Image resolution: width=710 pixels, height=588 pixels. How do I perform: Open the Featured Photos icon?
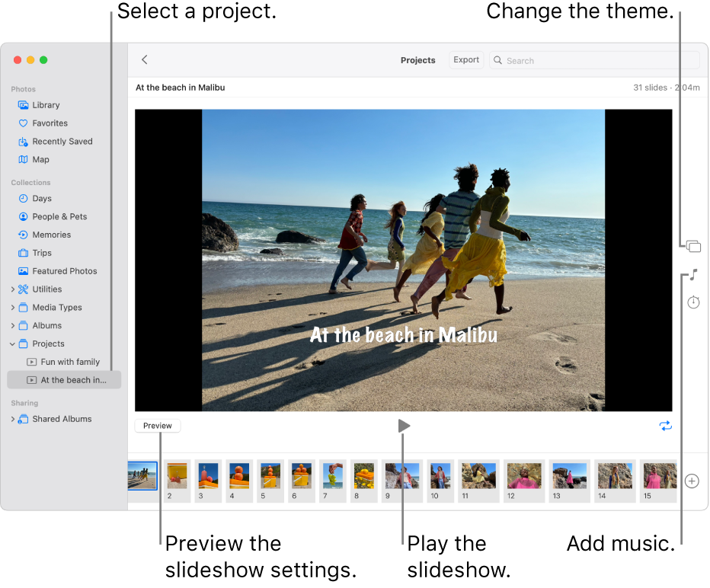coord(23,271)
